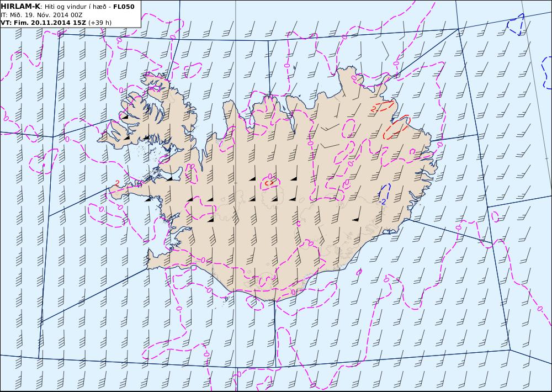This screenshot has width=552, height=392.
Task: Click the "VT: Fim. 20.11.2014 15Z" valid time
Action: (x=43, y=23)
